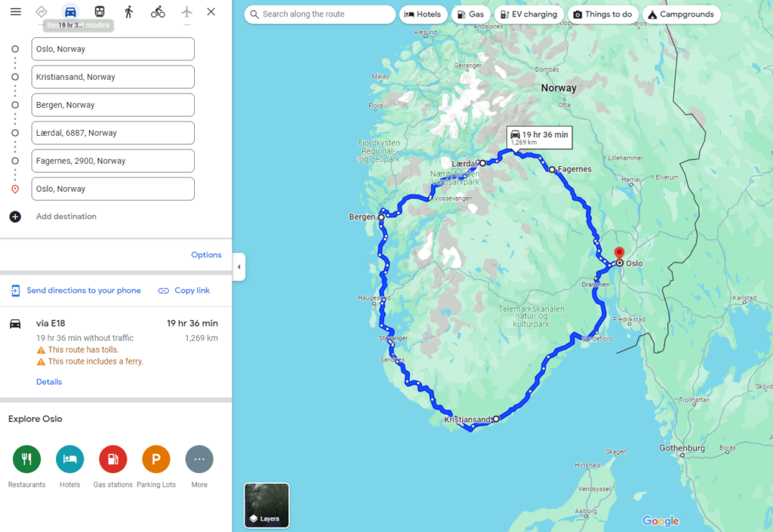Viewport: 773px width, 532px height.
Task: Close the directions panel
Action: (211, 12)
